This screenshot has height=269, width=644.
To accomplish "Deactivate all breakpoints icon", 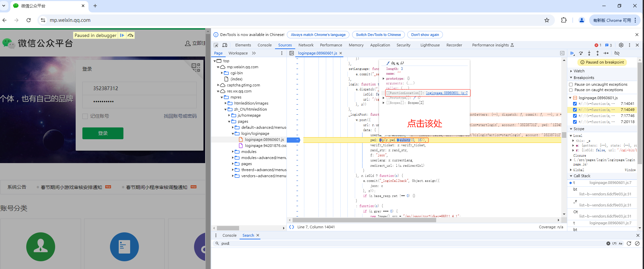I will click(x=617, y=53).
